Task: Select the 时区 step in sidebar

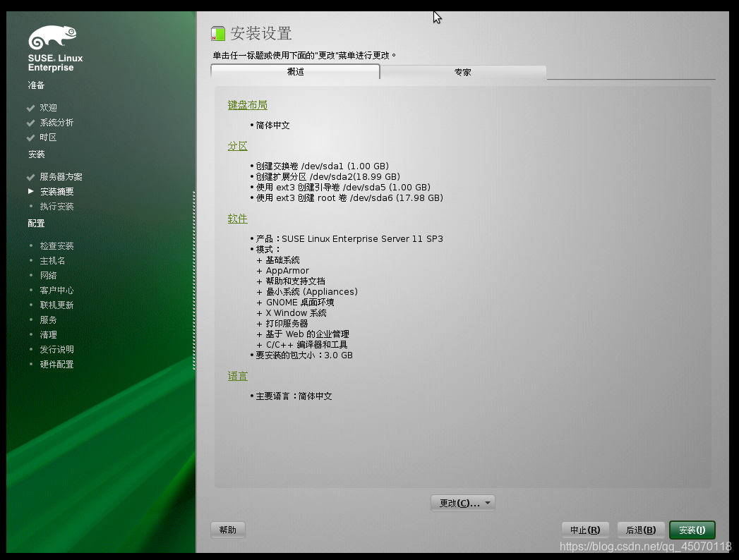Action: coord(48,137)
